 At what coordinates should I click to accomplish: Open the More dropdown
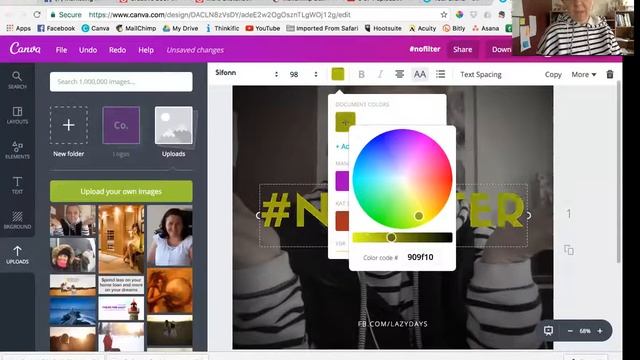coord(584,74)
